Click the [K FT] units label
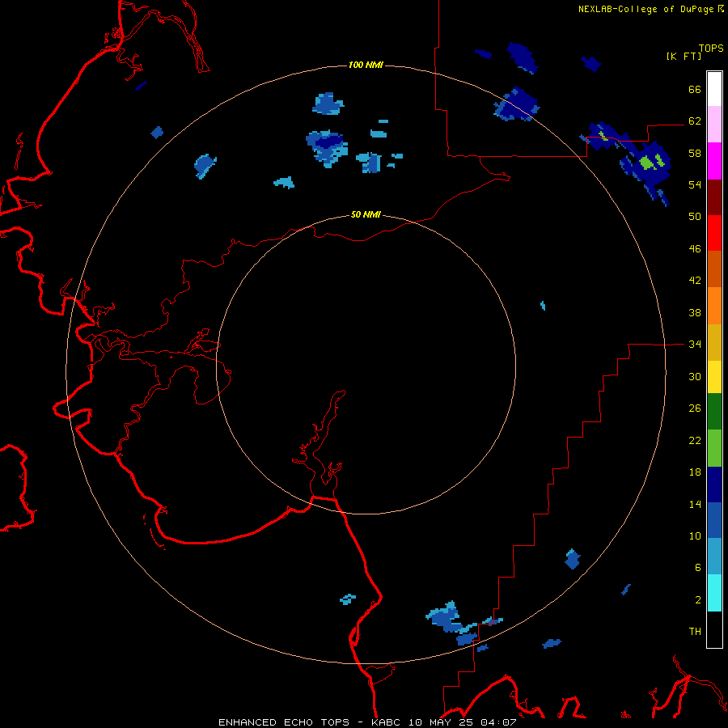 (x=684, y=56)
